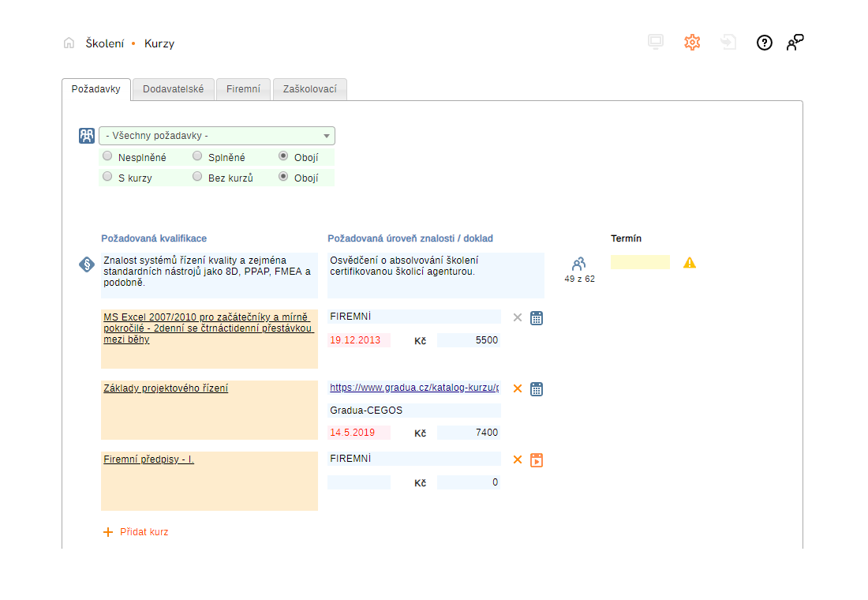Viewport: 868px width, 600px height.
Task: Click the yellow Termín field
Action: 640,262
